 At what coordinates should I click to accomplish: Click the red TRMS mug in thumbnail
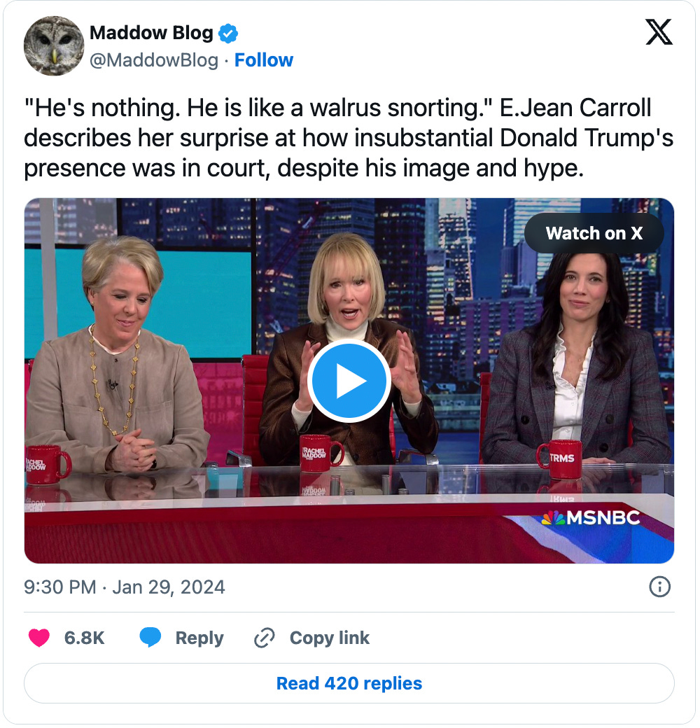point(559,459)
